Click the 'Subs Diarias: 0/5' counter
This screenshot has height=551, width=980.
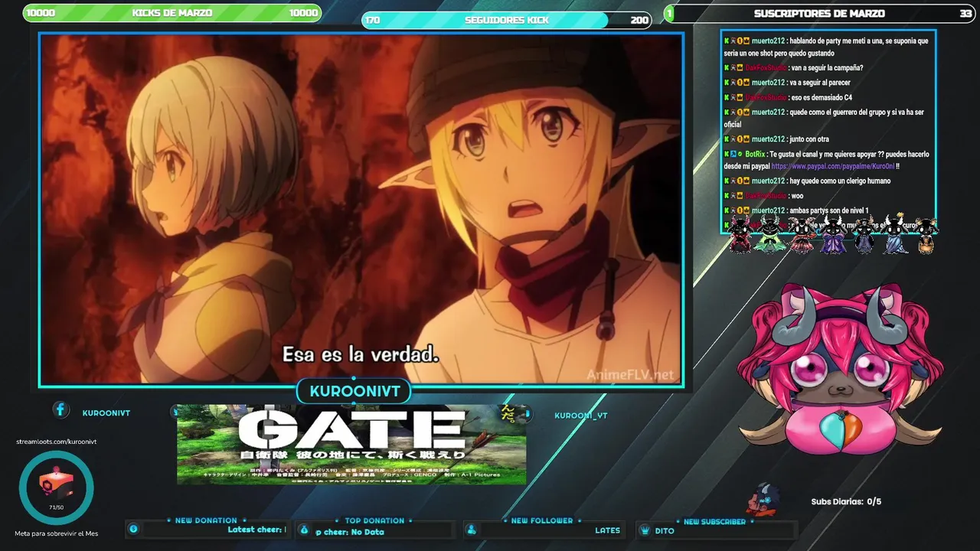(846, 501)
